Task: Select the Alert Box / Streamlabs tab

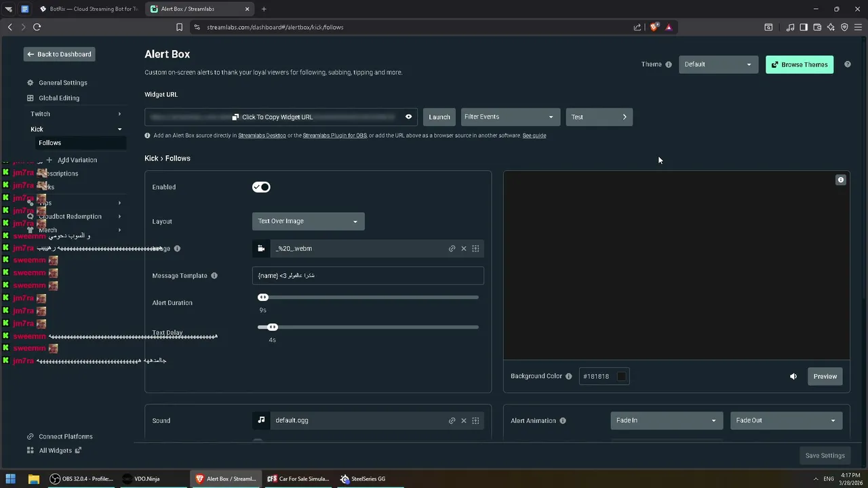Action: click(x=199, y=9)
